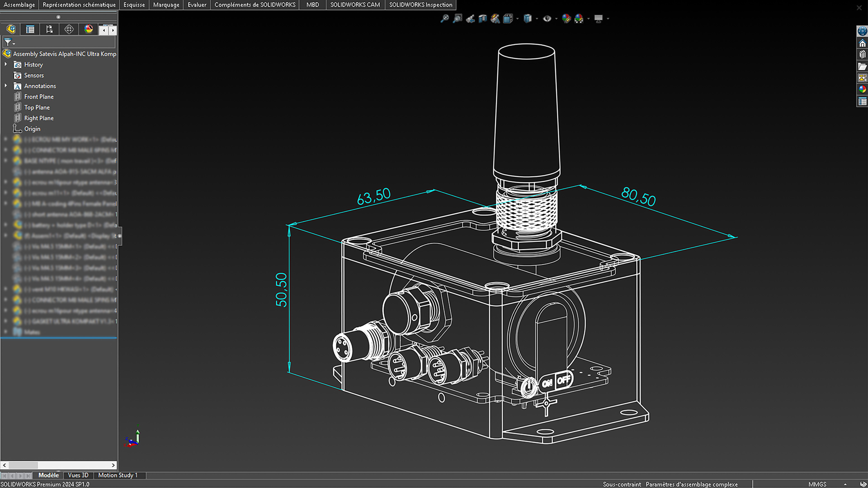Image resolution: width=868 pixels, height=488 pixels.
Task: Open the Design Library task pane
Action: [x=862, y=54]
